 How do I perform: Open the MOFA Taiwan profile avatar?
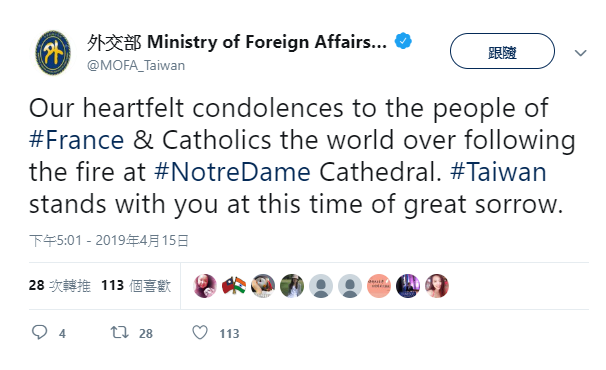(x=53, y=53)
